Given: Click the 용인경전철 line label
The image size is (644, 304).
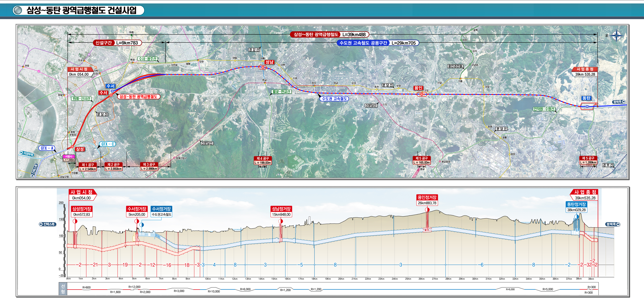Looking at the screenshot, I should pos(455,66).
